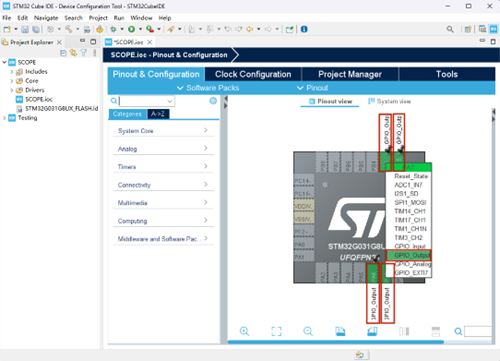Open the Window menu
500x361 pixels.
(x=141, y=18)
